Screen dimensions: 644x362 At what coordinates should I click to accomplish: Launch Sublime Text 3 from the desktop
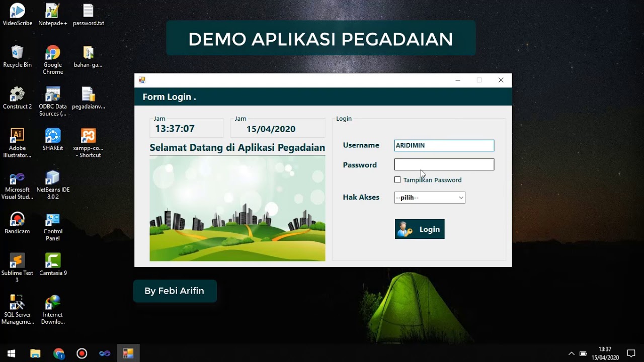pyautogui.click(x=17, y=268)
